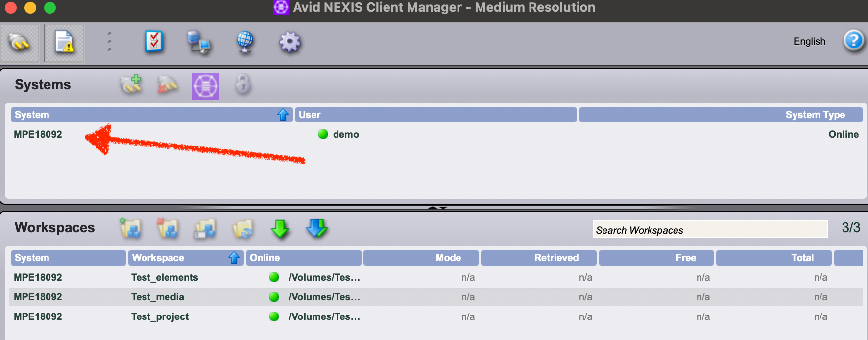The width and height of the screenshot is (868, 340).
Task: Sort Workspaces by the System column header
Action: (x=68, y=258)
